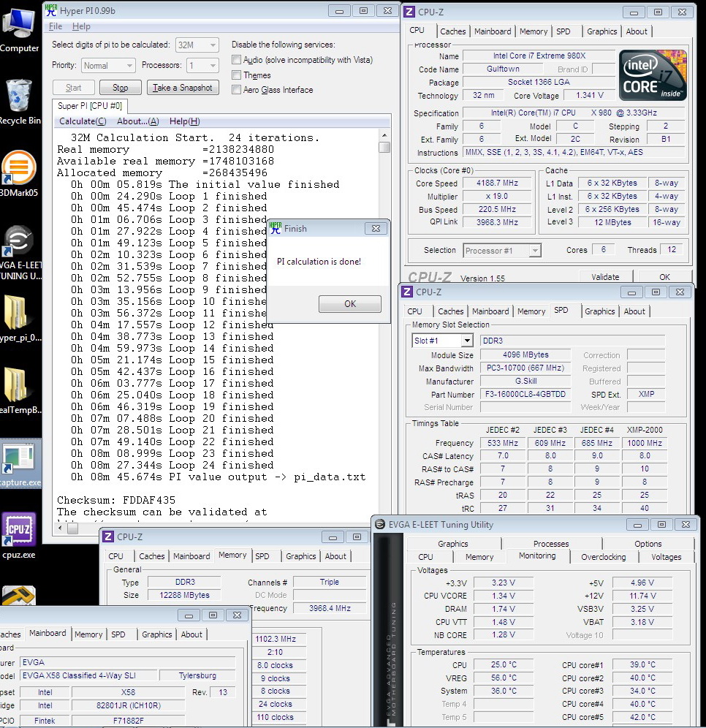Expand the Processor #1 selection dropdown
Screen dimensions: 706x728
pyautogui.click(x=502, y=251)
